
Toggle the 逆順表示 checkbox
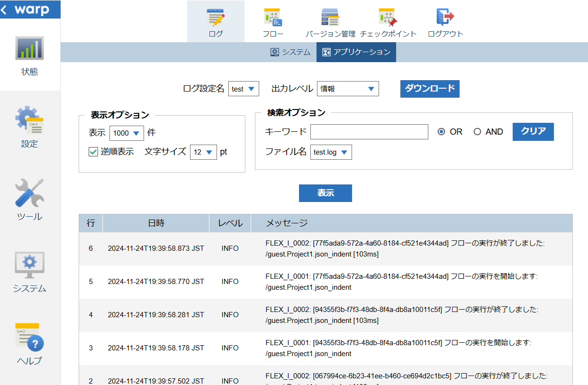(93, 152)
